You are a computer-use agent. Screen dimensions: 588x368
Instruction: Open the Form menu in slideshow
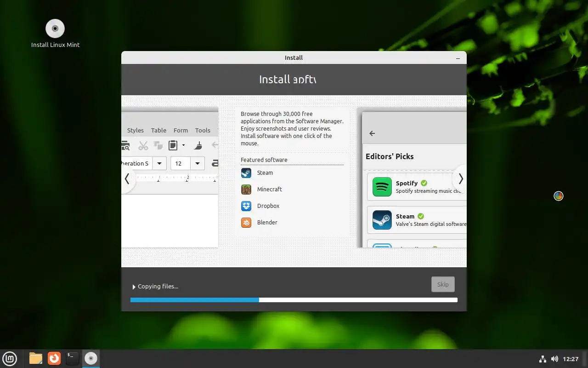click(181, 130)
